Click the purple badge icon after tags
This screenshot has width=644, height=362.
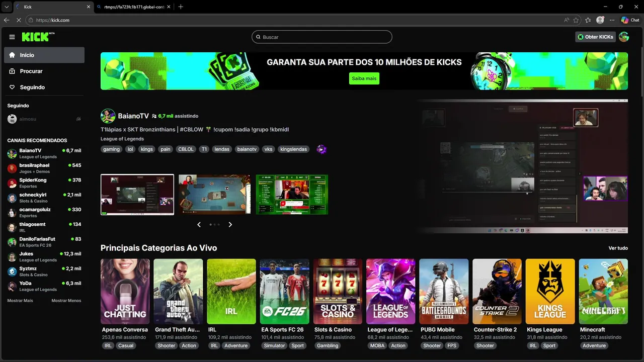pos(321,149)
